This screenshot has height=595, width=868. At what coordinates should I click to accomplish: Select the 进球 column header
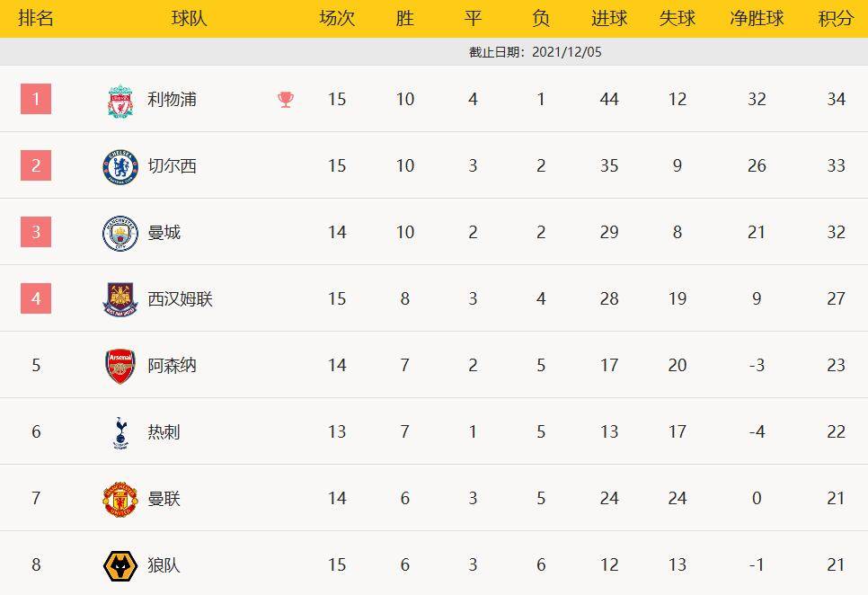[x=609, y=19]
